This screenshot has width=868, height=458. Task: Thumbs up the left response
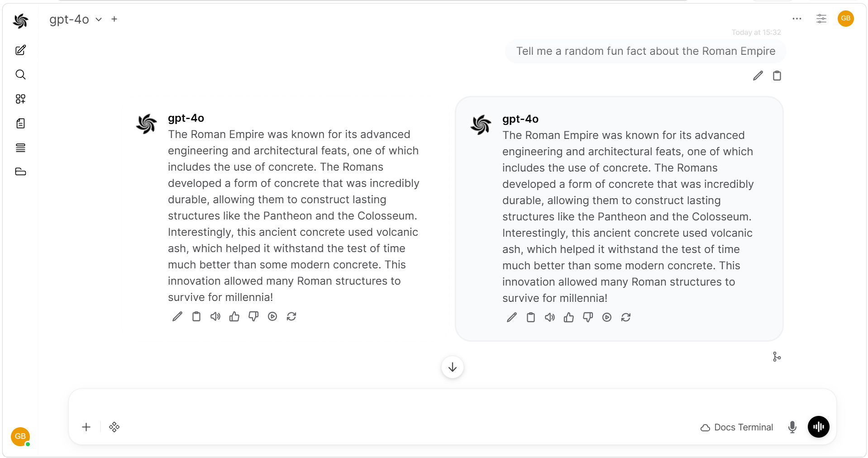click(x=234, y=316)
